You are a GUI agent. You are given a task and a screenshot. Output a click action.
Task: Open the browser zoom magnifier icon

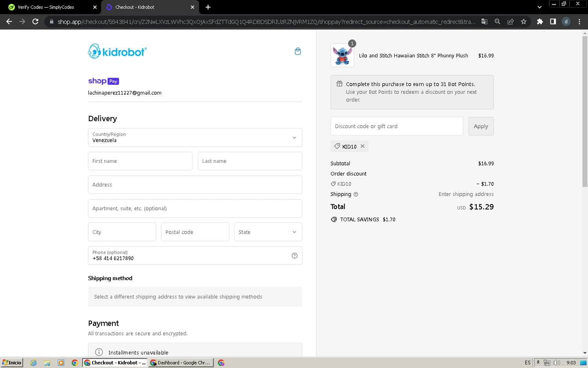[497, 22]
